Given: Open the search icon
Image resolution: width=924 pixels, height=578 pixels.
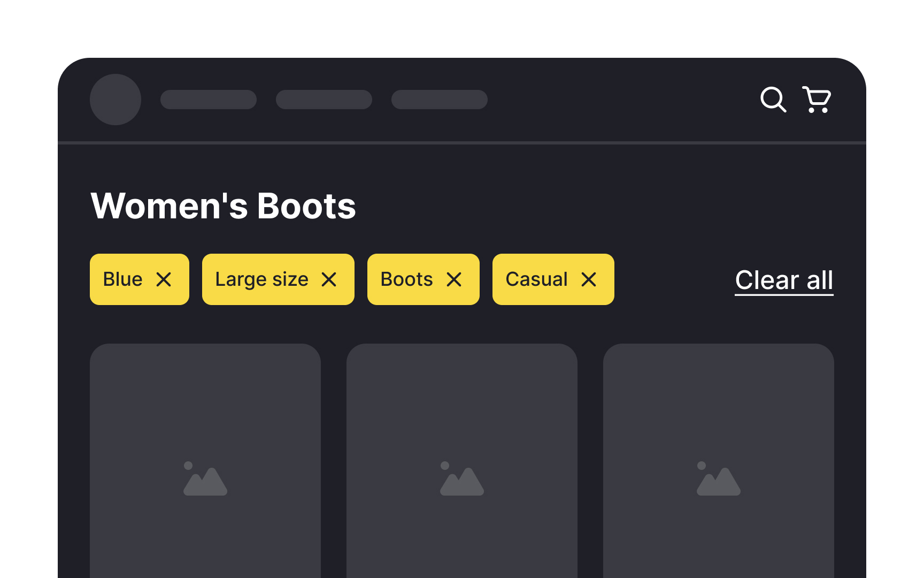Looking at the screenshot, I should (x=773, y=100).
